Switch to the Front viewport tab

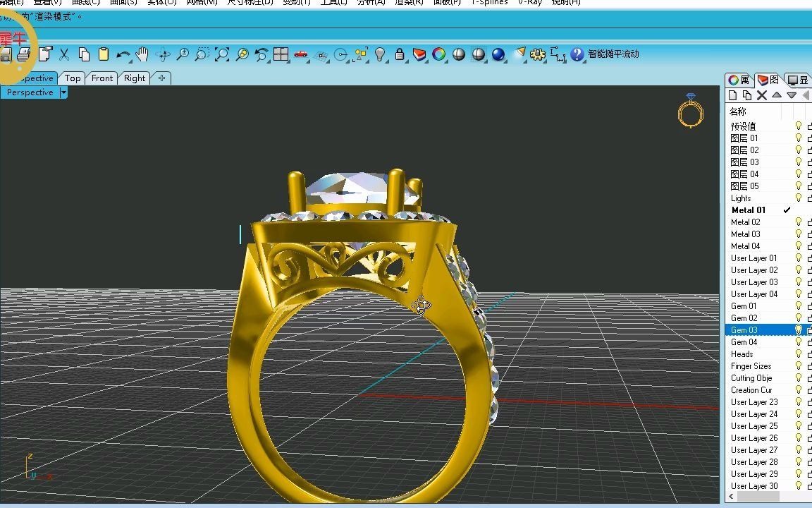click(102, 78)
